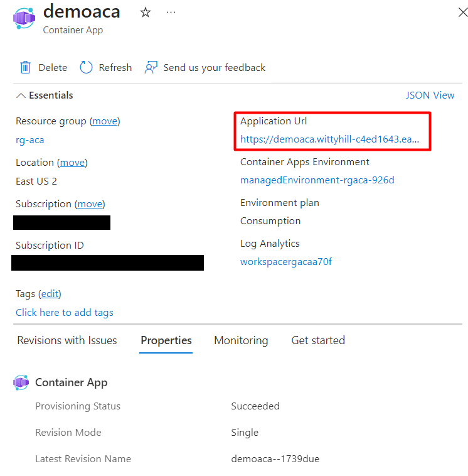Click the Log Analytics label
This screenshot has height=476, width=468.
[270, 244]
